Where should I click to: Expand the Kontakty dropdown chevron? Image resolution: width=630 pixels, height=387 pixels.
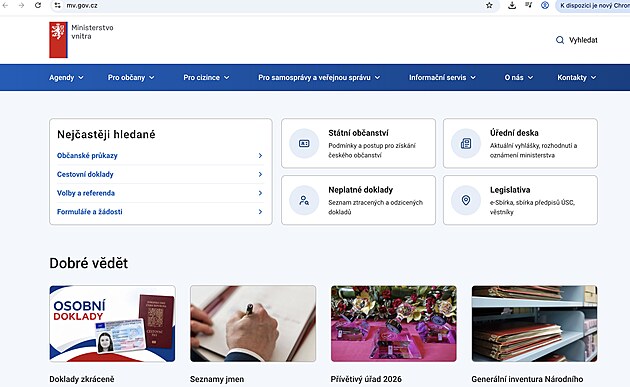pos(593,78)
